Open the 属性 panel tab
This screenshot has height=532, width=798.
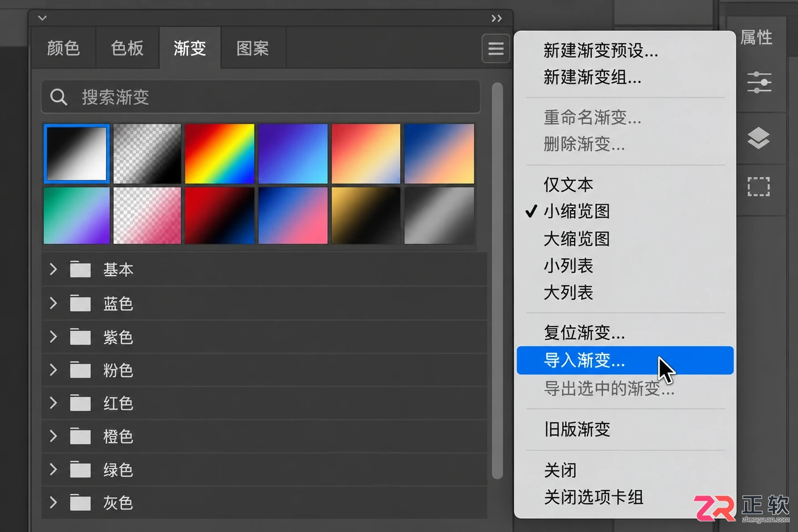(x=756, y=37)
